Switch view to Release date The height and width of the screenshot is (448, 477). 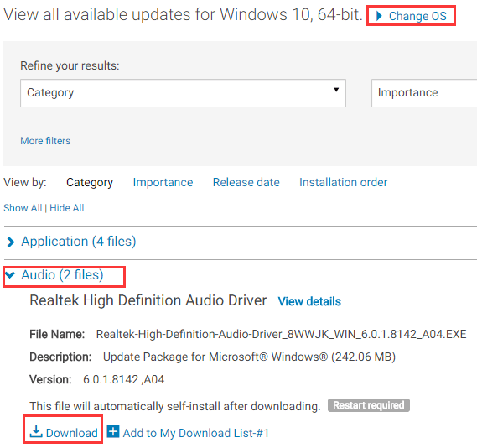coord(246,182)
